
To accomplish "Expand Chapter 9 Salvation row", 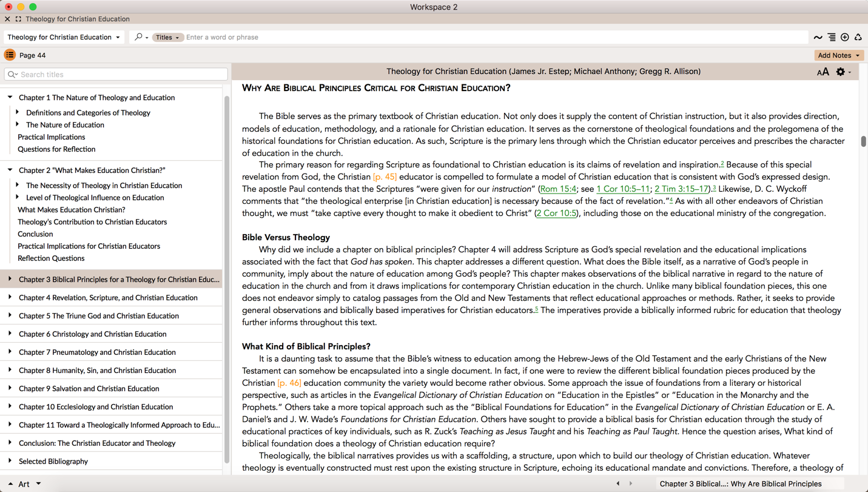I will point(10,388).
